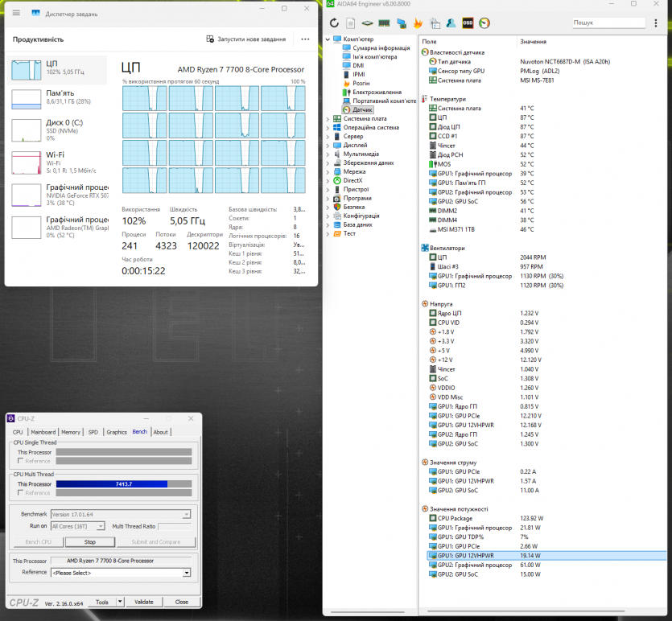The width and height of the screenshot is (672, 621).
Task: Click Запустити нове завдання in Task Manager
Action: click(x=246, y=39)
